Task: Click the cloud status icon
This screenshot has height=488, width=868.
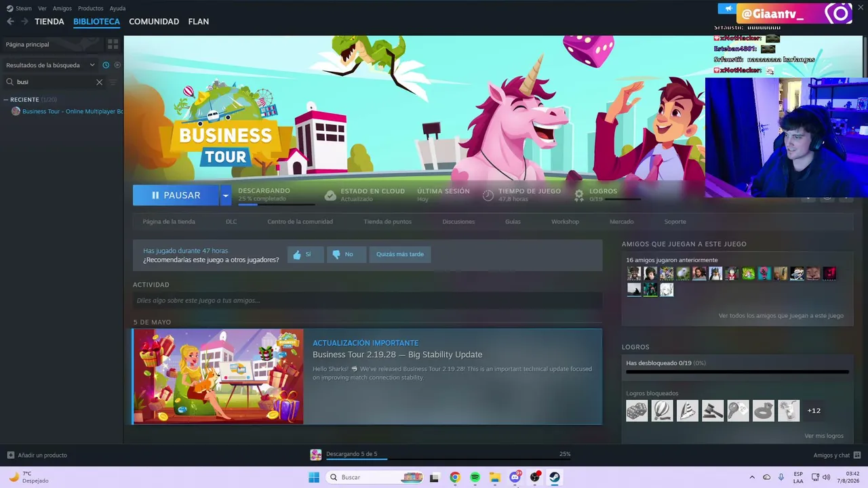Action: tap(330, 195)
